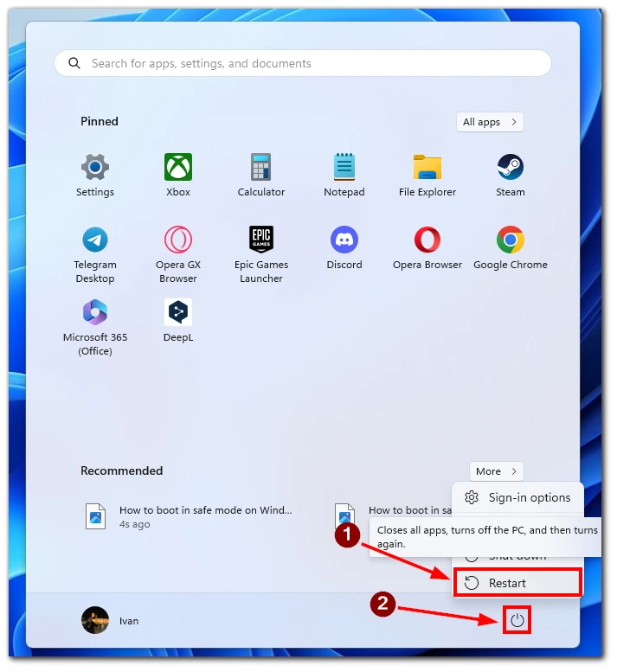The height and width of the screenshot is (672, 617).
Task: Select Restart from power menu
Action: (517, 583)
